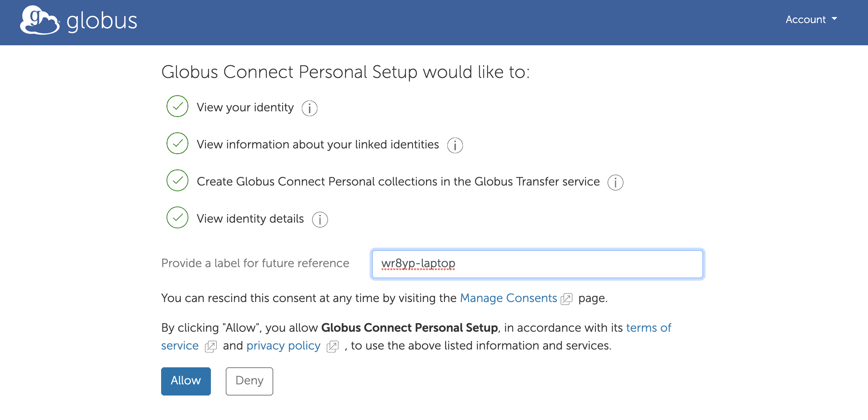
Task: Click the Globus cloud logo icon
Action: 40,20
